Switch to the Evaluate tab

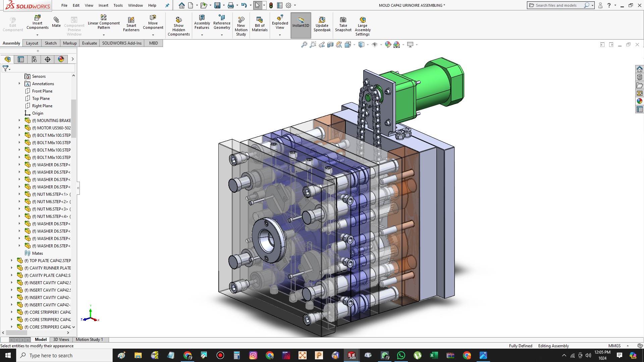tap(89, 43)
